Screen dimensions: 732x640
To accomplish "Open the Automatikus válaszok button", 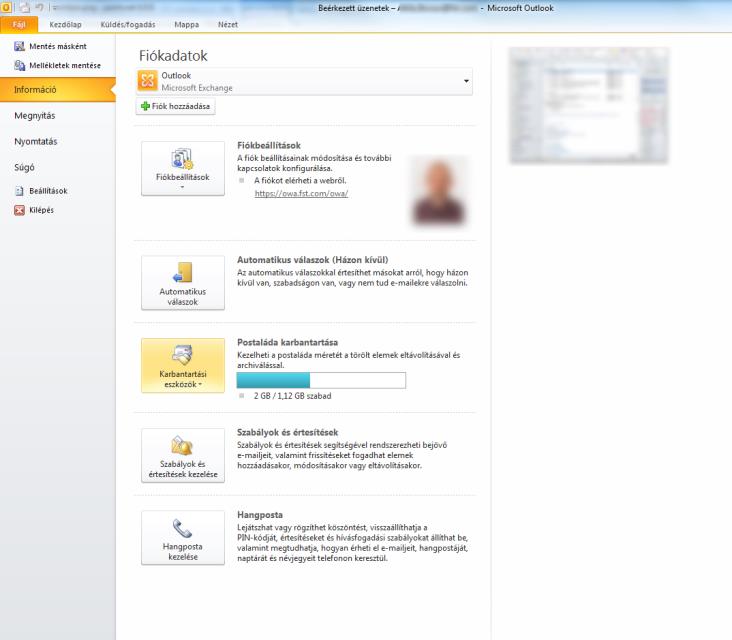I will [183, 283].
